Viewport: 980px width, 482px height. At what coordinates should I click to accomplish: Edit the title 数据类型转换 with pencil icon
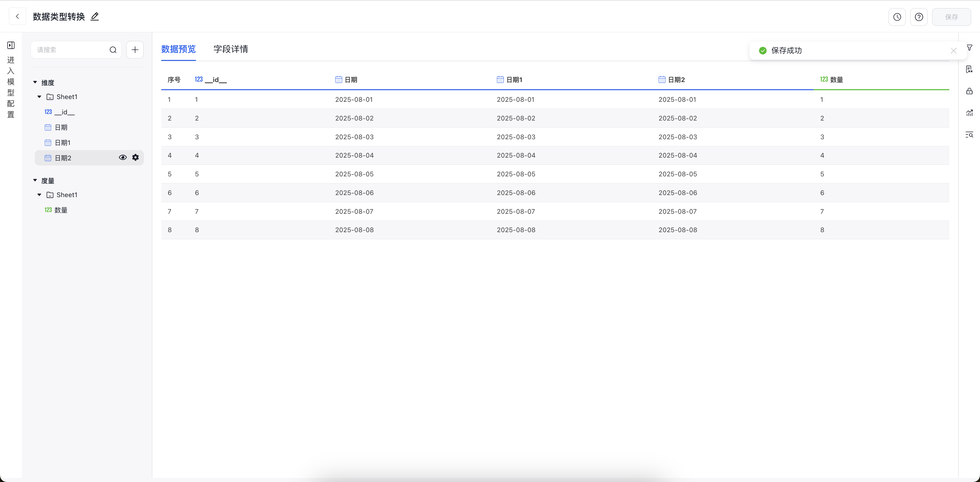pyautogui.click(x=95, y=16)
